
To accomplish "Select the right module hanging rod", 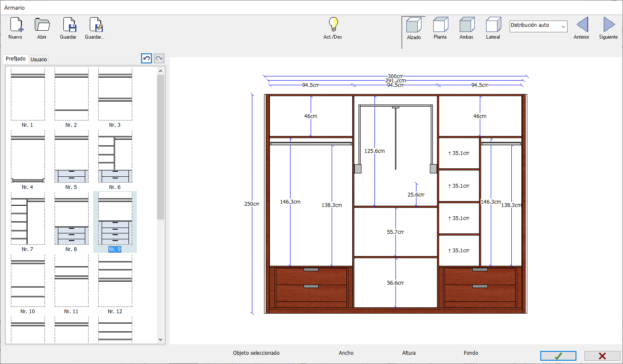I will coord(501,144).
